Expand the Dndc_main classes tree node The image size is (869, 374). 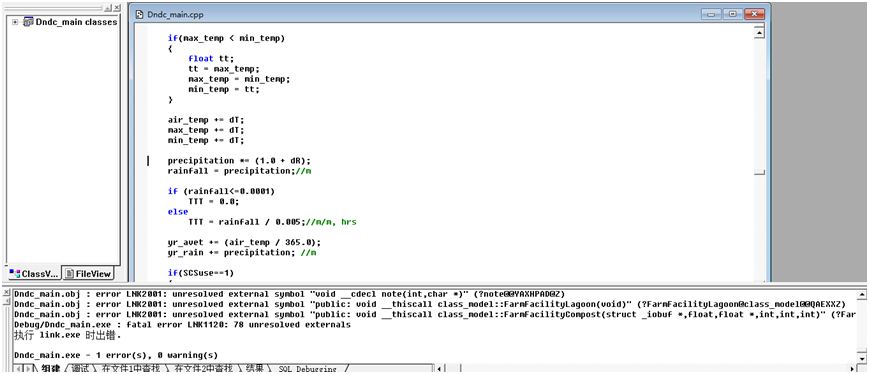[14, 22]
